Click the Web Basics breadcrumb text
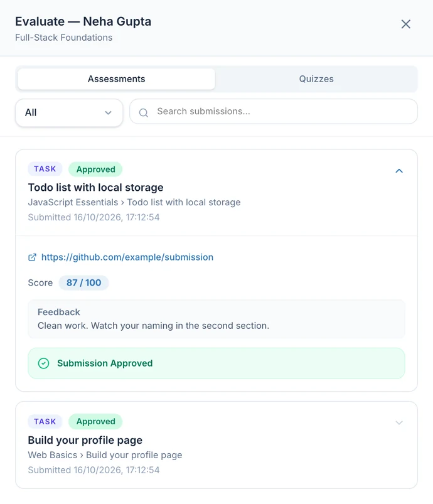This screenshot has width=433, height=504. (52, 455)
